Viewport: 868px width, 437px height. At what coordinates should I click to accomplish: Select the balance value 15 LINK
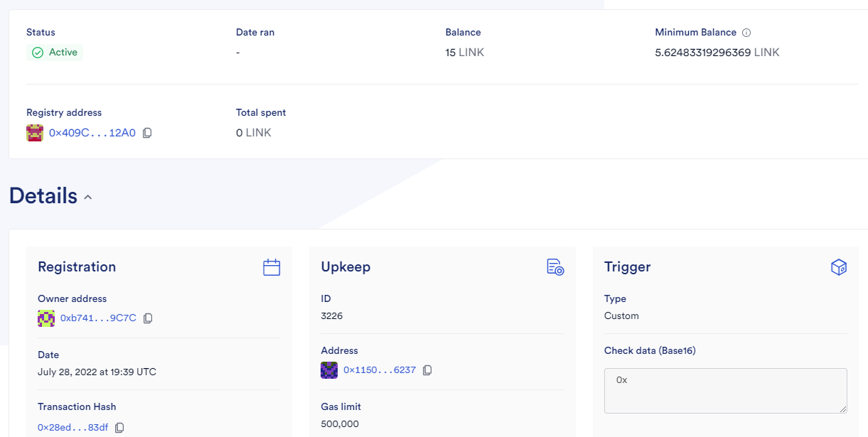tap(465, 53)
